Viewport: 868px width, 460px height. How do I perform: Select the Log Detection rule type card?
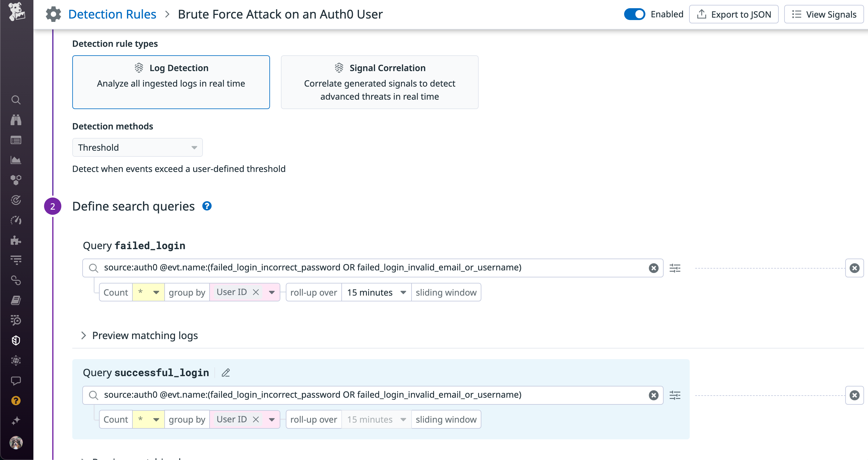(171, 82)
